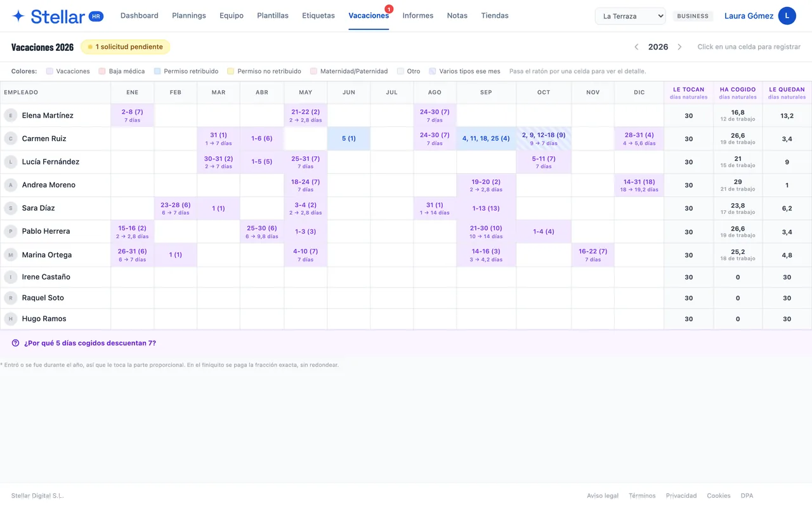Screen dimensions: 812x508
Task: Select Carmen Ruiz's June 5 permit cell
Action: click(x=349, y=138)
